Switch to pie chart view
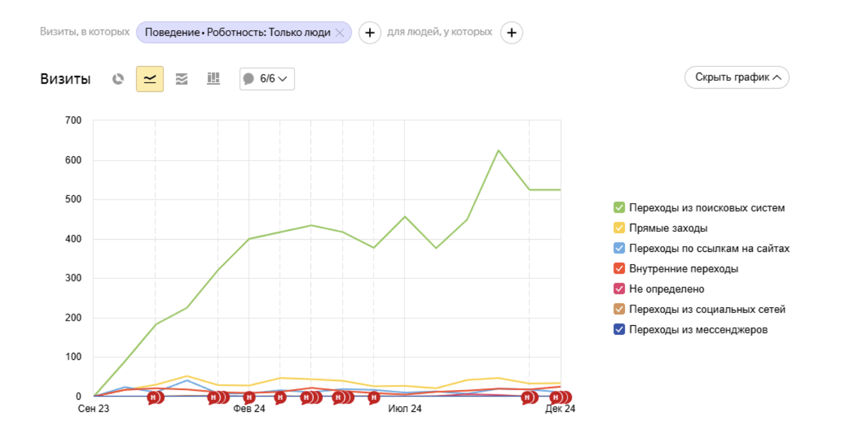 pos(118,79)
